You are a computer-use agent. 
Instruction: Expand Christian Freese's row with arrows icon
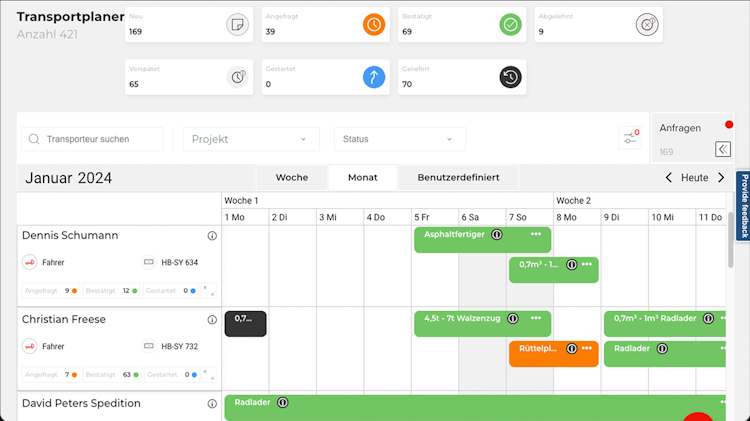pyautogui.click(x=209, y=375)
